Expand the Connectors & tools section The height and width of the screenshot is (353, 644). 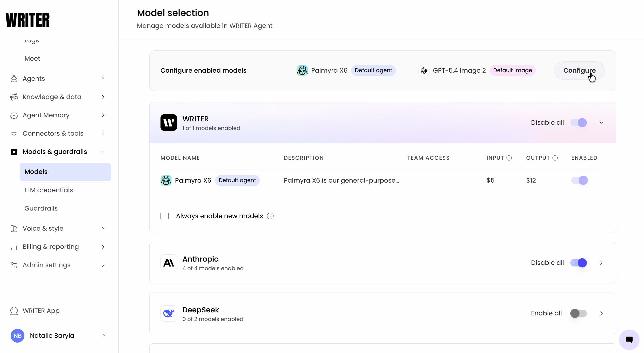(103, 134)
